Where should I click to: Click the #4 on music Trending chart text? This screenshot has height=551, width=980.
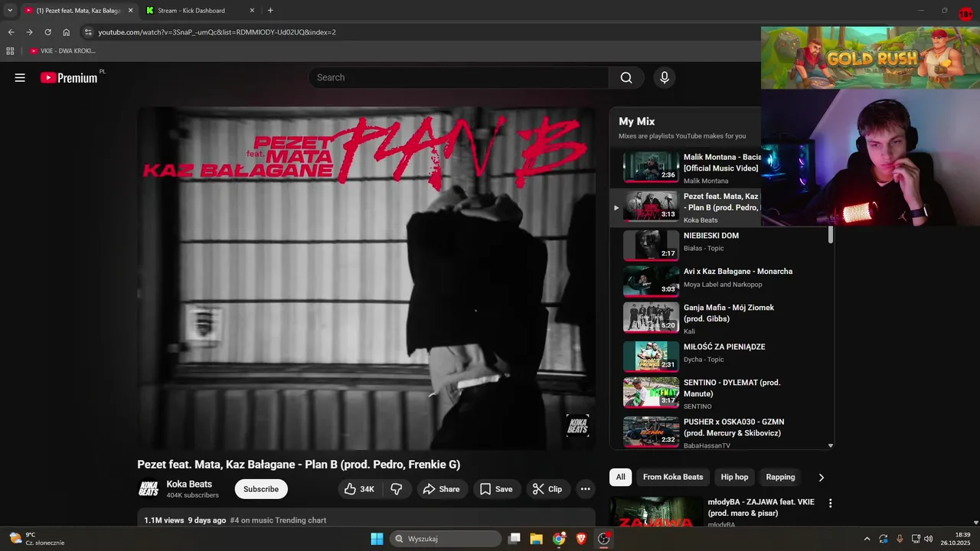click(278, 520)
